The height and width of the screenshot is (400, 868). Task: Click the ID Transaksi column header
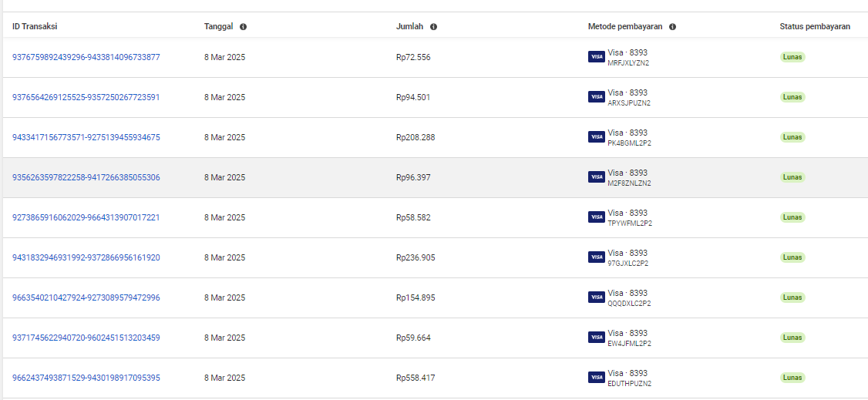coord(35,26)
